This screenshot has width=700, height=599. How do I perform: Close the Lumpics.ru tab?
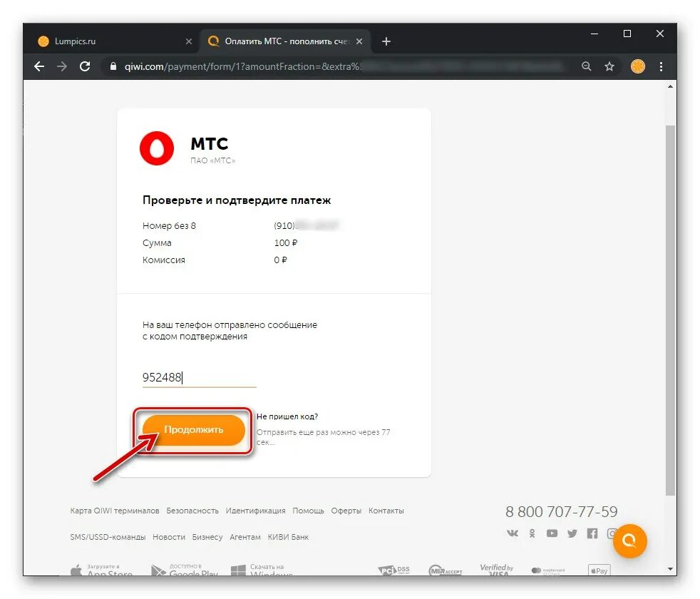pos(189,41)
